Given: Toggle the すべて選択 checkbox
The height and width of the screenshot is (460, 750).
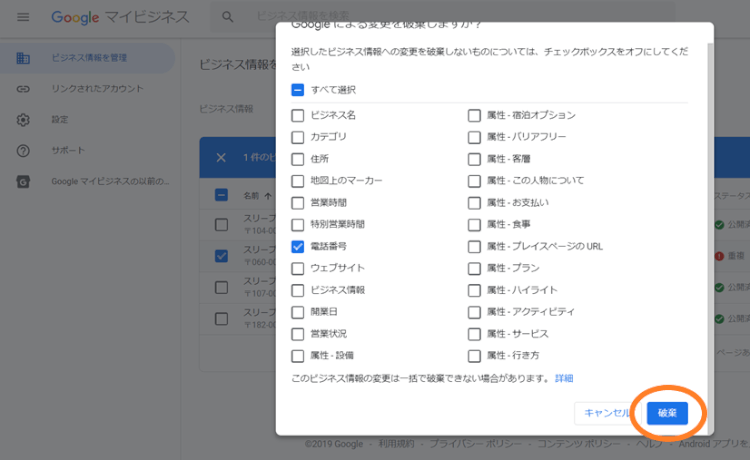Looking at the screenshot, I should pyautogui.click(x=298, y=89).
